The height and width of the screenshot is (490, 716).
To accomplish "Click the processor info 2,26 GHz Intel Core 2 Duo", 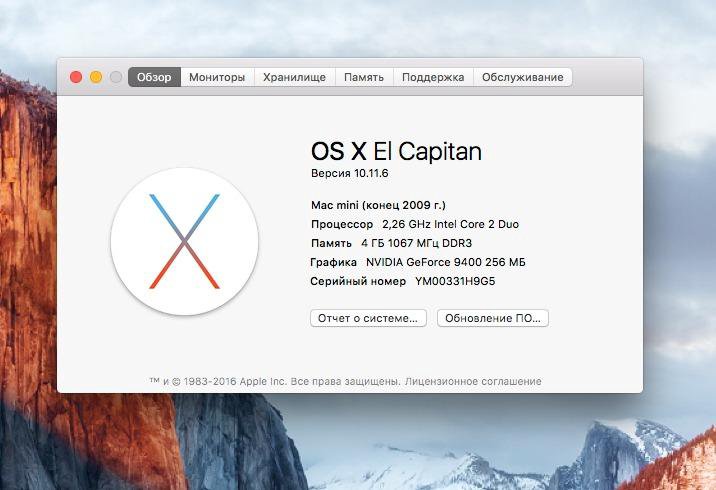I will 450,224.
